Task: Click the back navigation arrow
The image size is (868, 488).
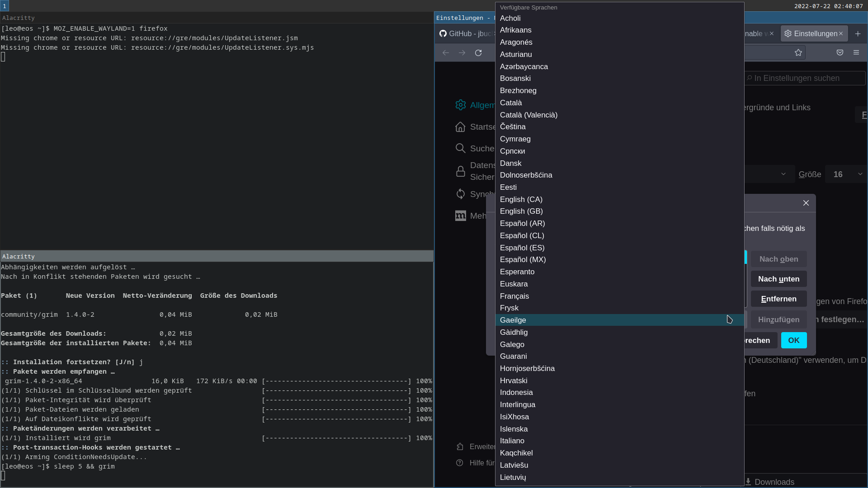Action: tap(445, 52)
